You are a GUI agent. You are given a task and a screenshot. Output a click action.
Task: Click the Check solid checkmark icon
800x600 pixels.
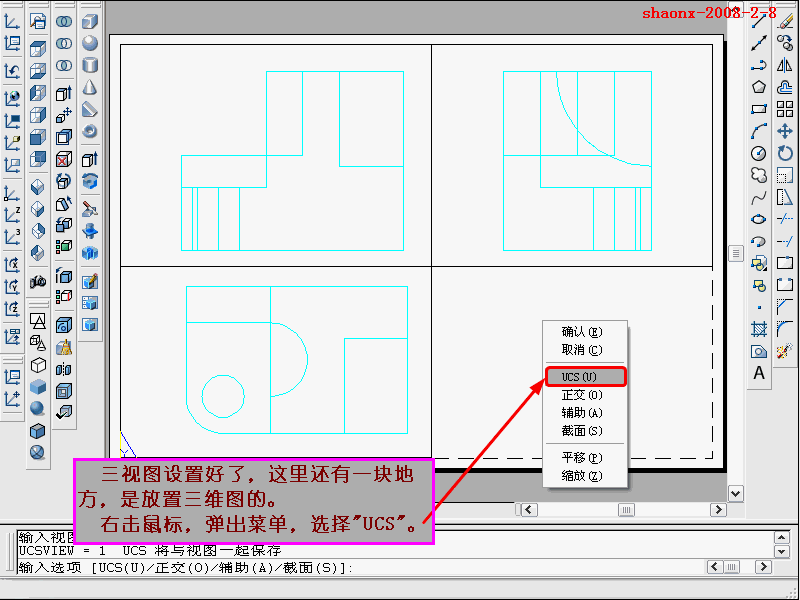(x=64, y=412)
